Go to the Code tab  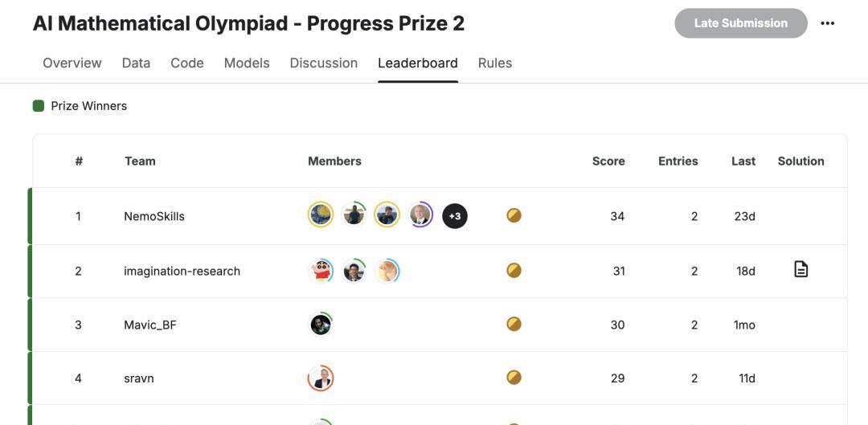click(187, 63)
